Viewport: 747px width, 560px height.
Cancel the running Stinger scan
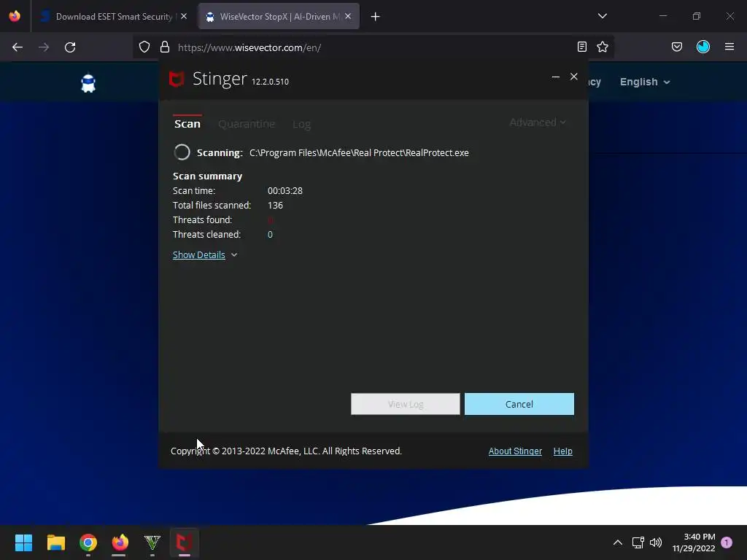[x=519, y=404]
